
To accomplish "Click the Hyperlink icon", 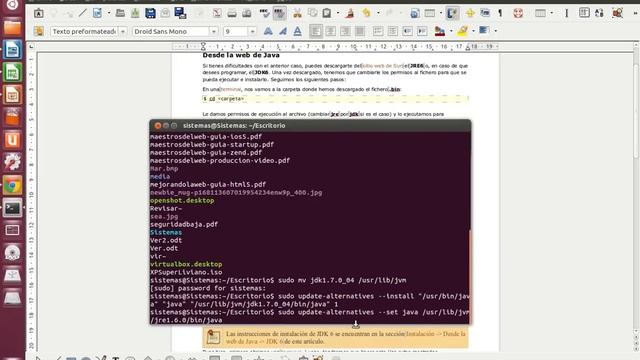I will (414, 13).
